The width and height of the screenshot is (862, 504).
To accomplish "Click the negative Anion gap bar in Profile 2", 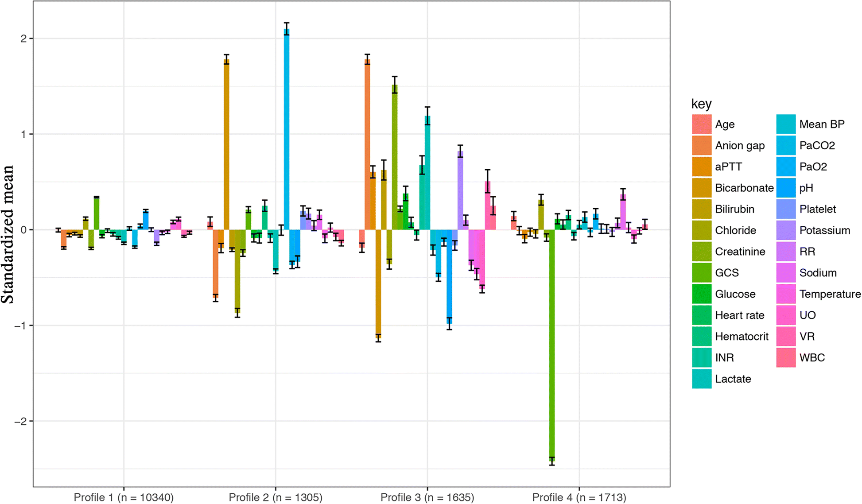I will click(x=215, y=264).
